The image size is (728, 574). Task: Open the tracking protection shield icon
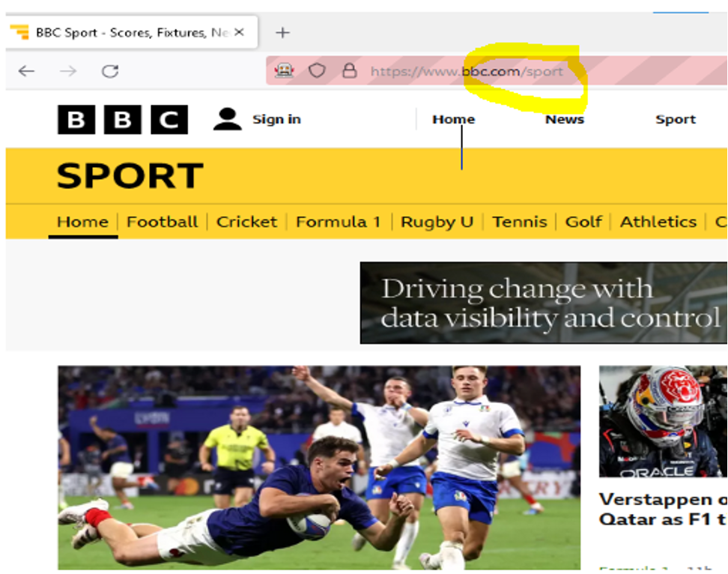(x=318, y=71)
